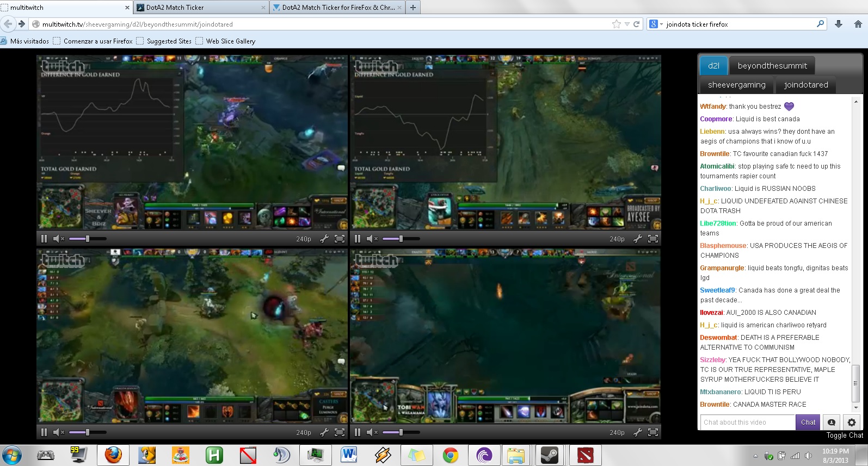The image size is (868, 466).
Task: Open the URL bar history dropdown
Action: tap(627, 24)
